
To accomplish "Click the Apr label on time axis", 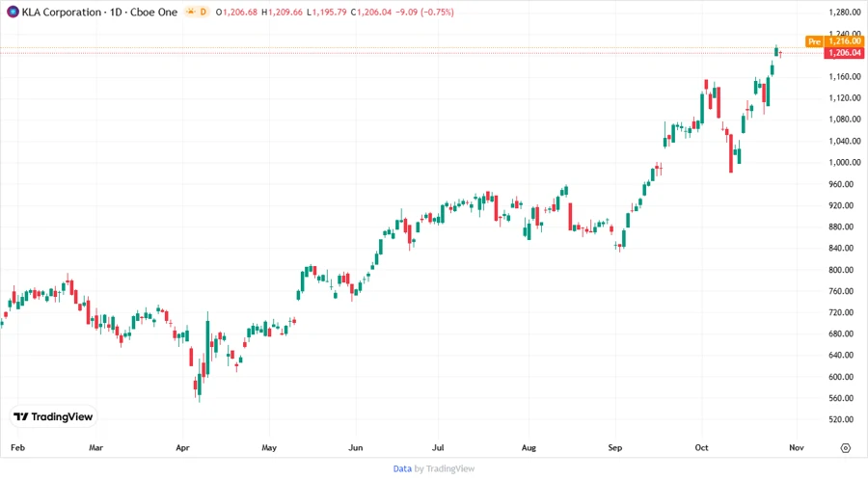I will tap(182, 447).
